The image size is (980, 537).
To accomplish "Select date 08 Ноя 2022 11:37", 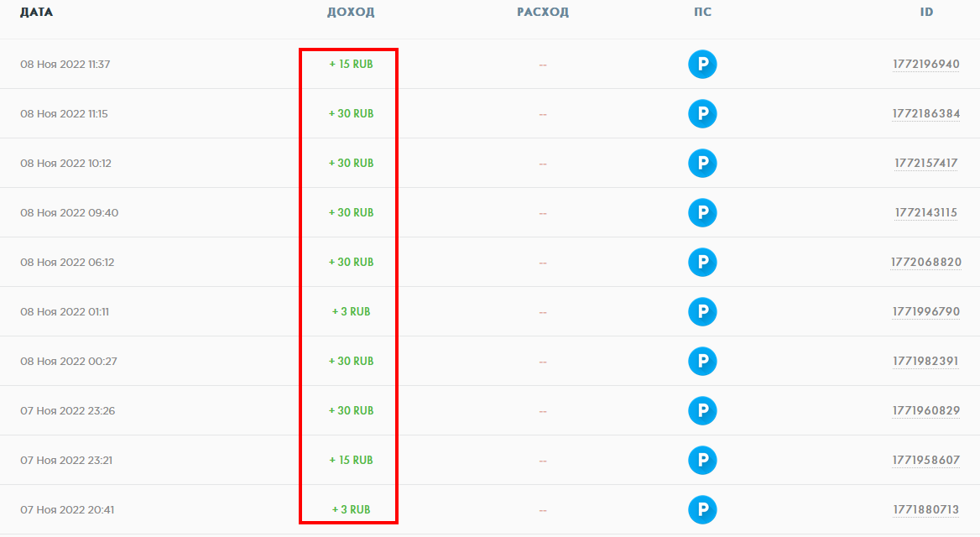I will tap(65, 65).
